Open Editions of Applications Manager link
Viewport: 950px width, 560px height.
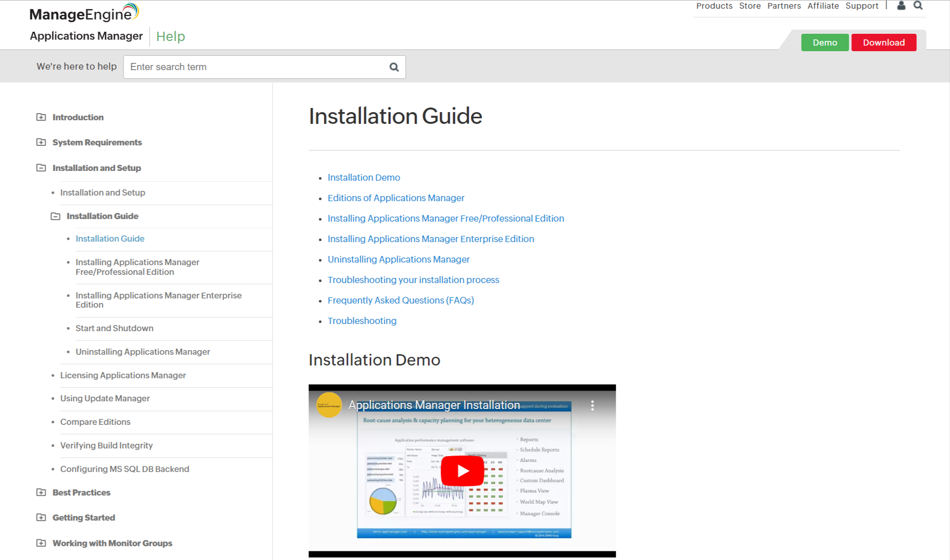point(396,198)
